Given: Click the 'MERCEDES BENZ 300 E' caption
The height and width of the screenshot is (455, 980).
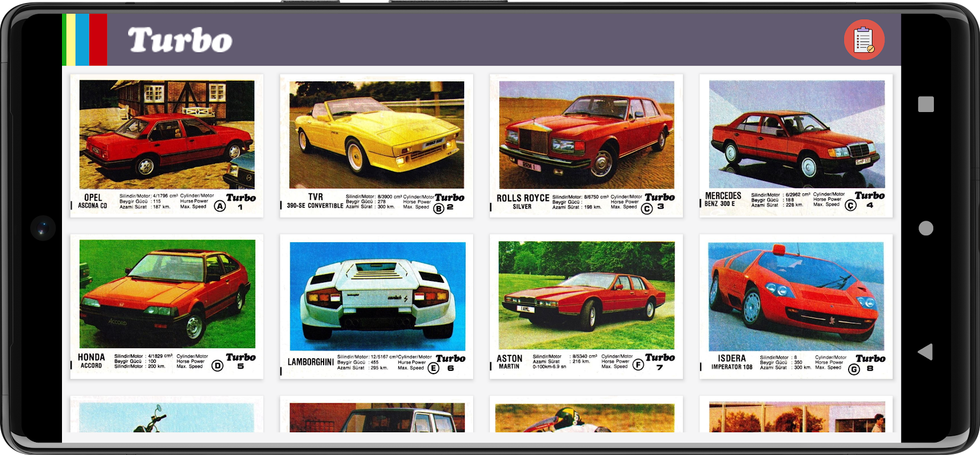Looking at the screenshot, I should click(723, 199).
